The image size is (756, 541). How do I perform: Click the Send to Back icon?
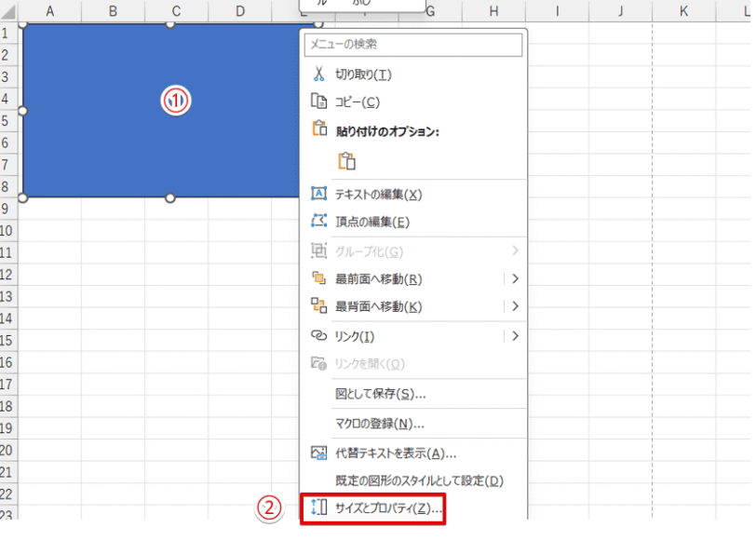point(318,306)
